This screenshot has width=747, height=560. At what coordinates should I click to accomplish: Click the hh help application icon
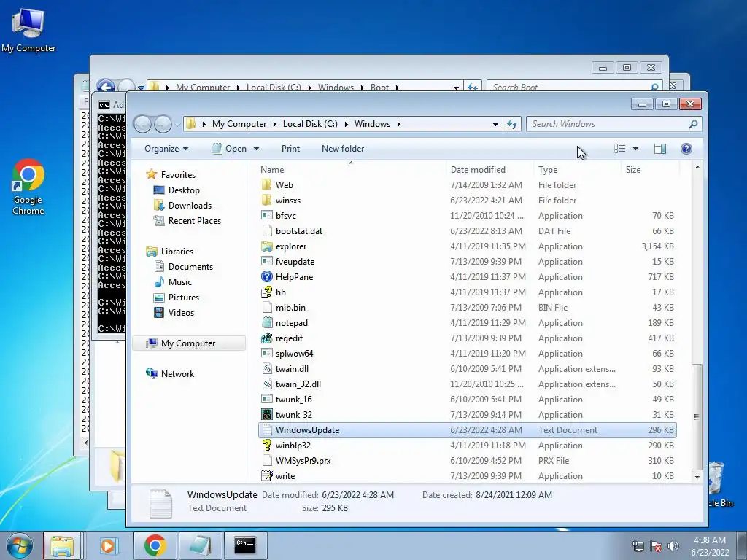(x=267, y=292)
